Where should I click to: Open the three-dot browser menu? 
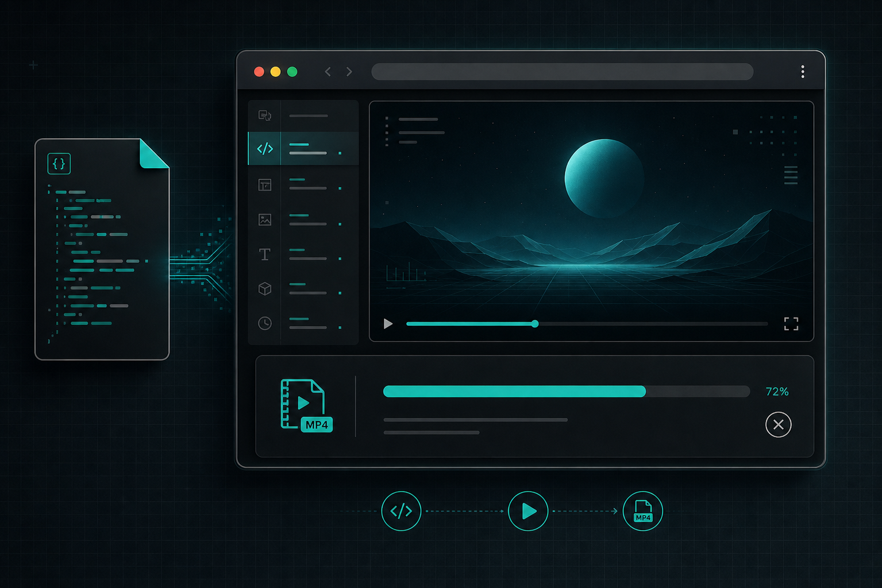[x=803, y=72]
